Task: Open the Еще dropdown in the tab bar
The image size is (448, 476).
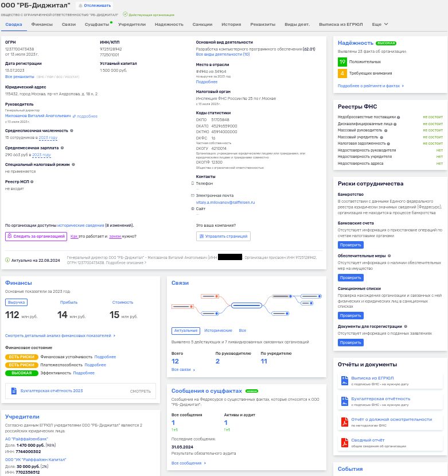Action: [x=380, y=25]
